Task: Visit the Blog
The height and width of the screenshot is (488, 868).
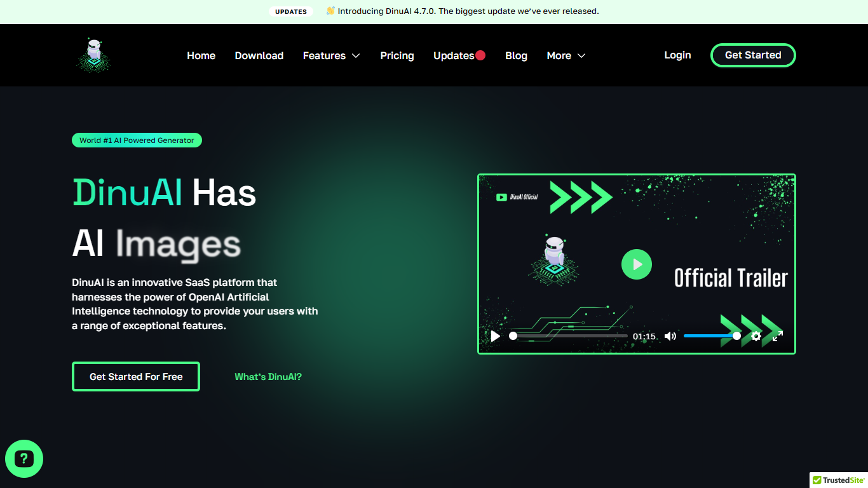Action: 516,56
